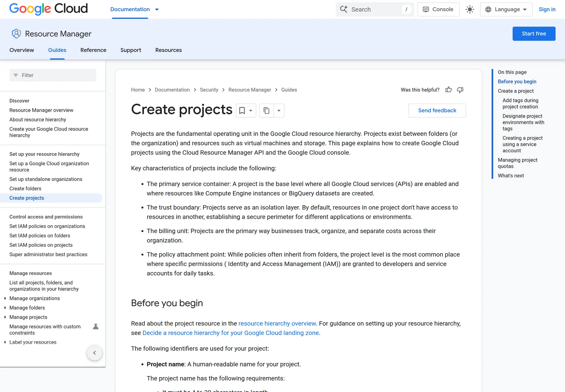The height and width of the screenshot is (392, 565).
Task: Expand the Manage projects section
Action: [x=5, y=317]
